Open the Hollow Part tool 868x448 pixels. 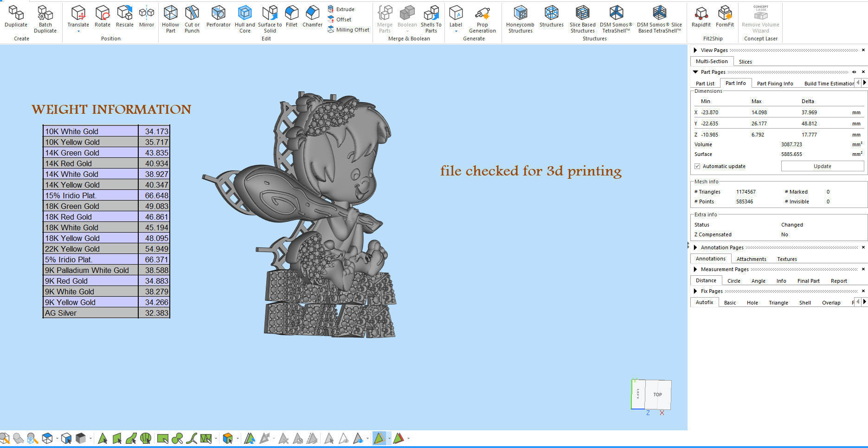click(x=170, y=19)
